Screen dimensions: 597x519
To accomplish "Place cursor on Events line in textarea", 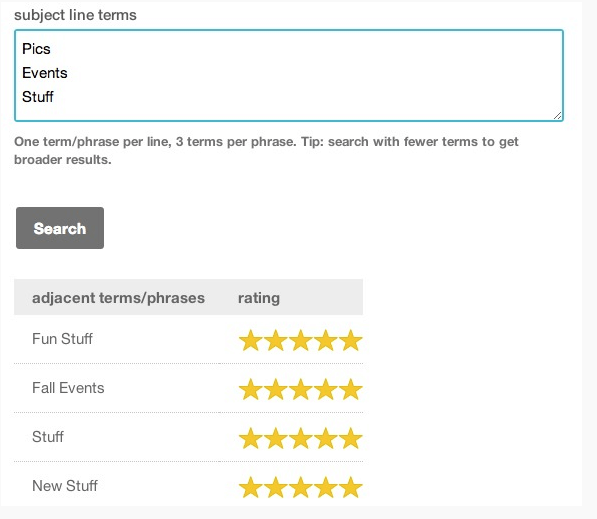I will pos(45,73).
